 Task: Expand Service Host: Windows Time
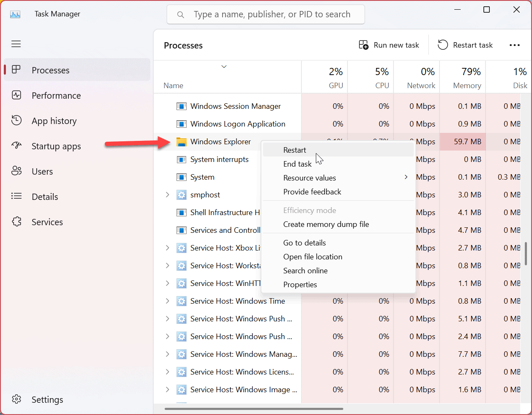(167, 301)
